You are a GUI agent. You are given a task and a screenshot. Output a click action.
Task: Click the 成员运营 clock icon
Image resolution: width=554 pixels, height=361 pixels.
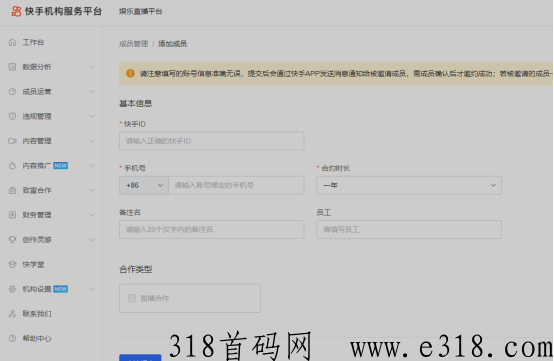[x=12, y=91]
